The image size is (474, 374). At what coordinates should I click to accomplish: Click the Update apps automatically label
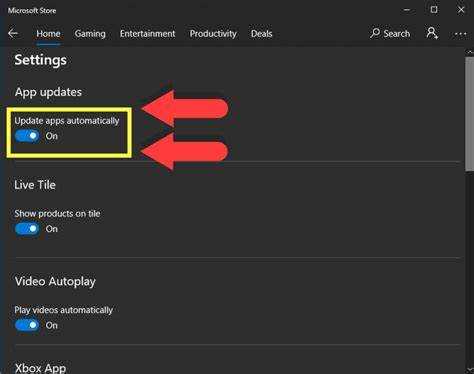point(67,121)
